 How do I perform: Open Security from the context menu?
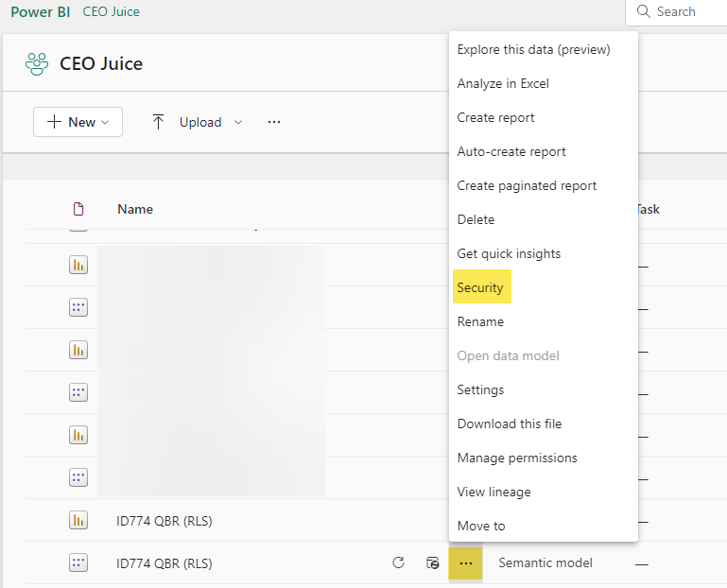click(x=480, y=287)
